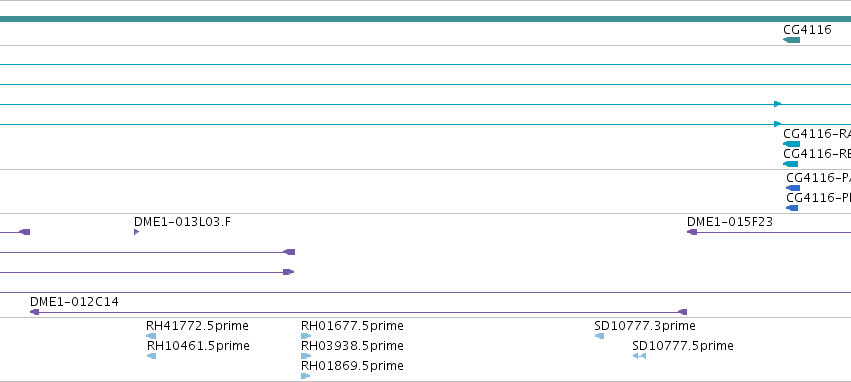Click the RH41772.5prime EST arrow
851x382 pixels.
click(x=151, y=336)
